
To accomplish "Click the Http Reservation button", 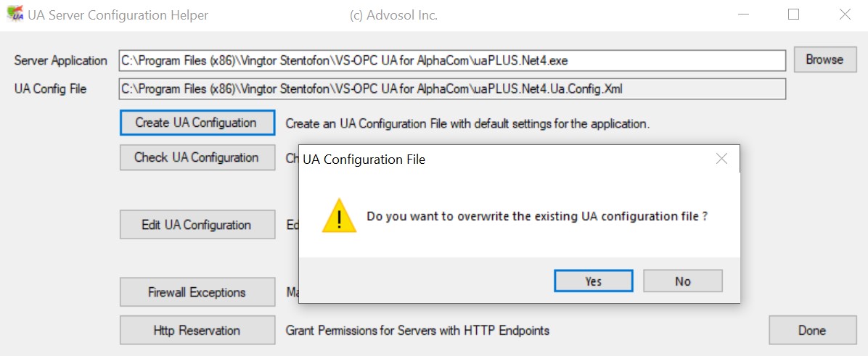I will pos(197,331).
